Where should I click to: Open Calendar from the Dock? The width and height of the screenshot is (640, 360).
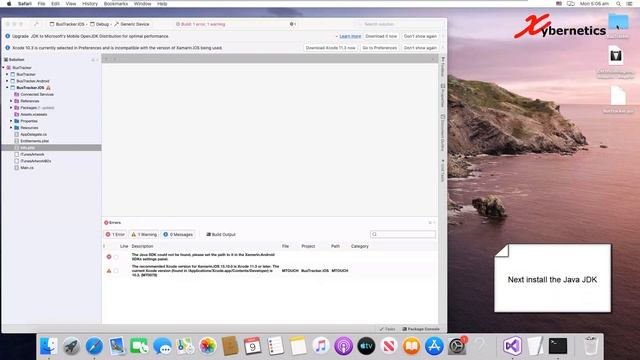click(253, 346)
